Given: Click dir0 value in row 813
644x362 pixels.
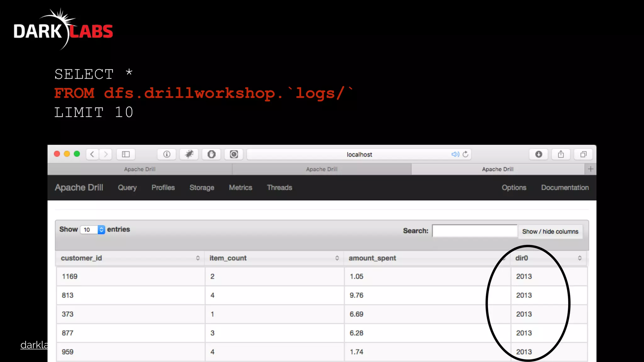Looking at the screenshot, I should coord(524,295).
